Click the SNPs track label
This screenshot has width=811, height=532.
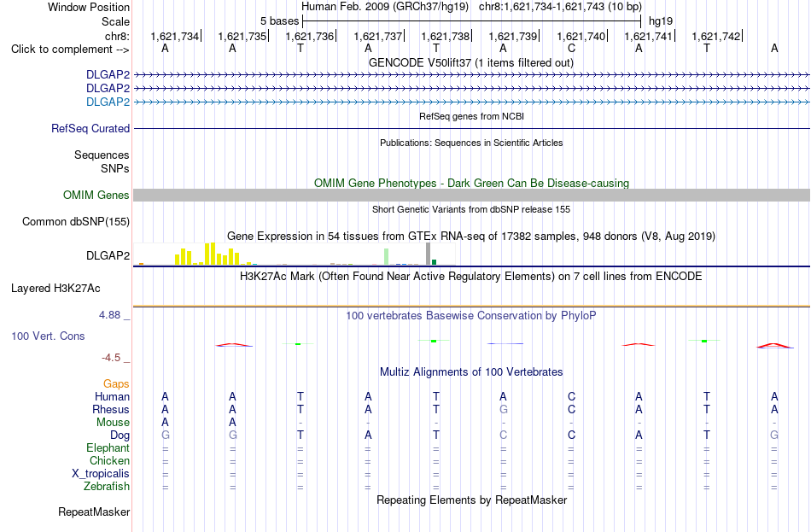pos(115,168)
